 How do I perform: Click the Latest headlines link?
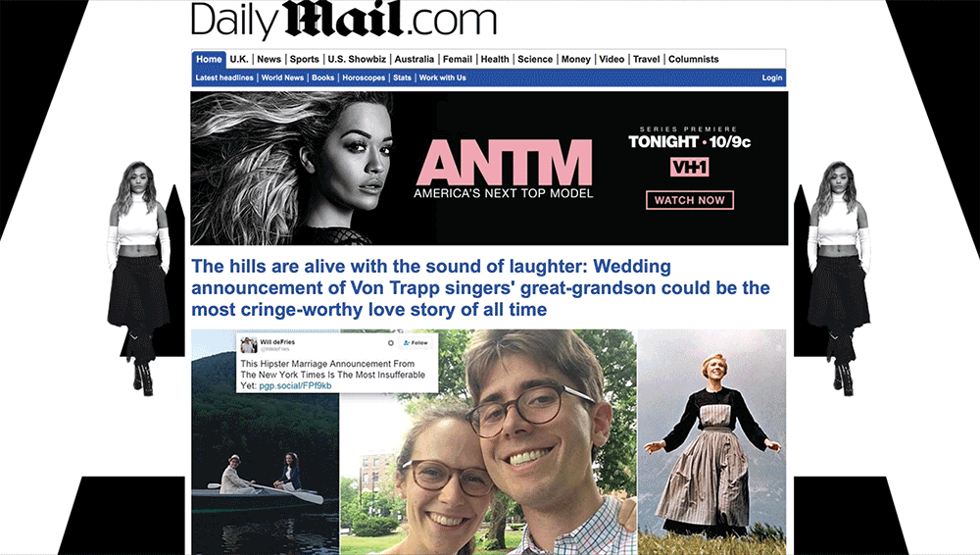coord(224,77)
